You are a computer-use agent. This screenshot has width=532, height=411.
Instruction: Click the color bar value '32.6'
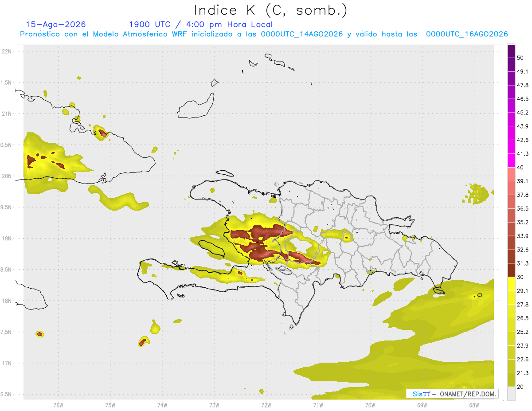click(x=522, y=250)
